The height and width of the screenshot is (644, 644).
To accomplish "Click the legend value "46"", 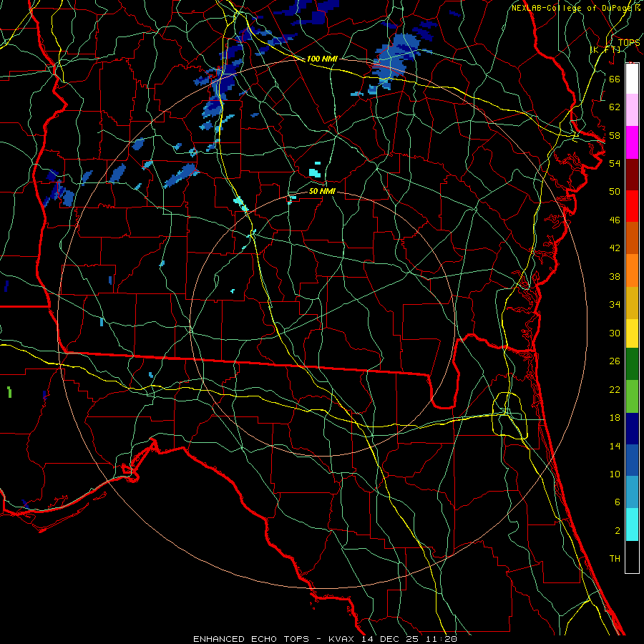I will (x=615, y=220).
